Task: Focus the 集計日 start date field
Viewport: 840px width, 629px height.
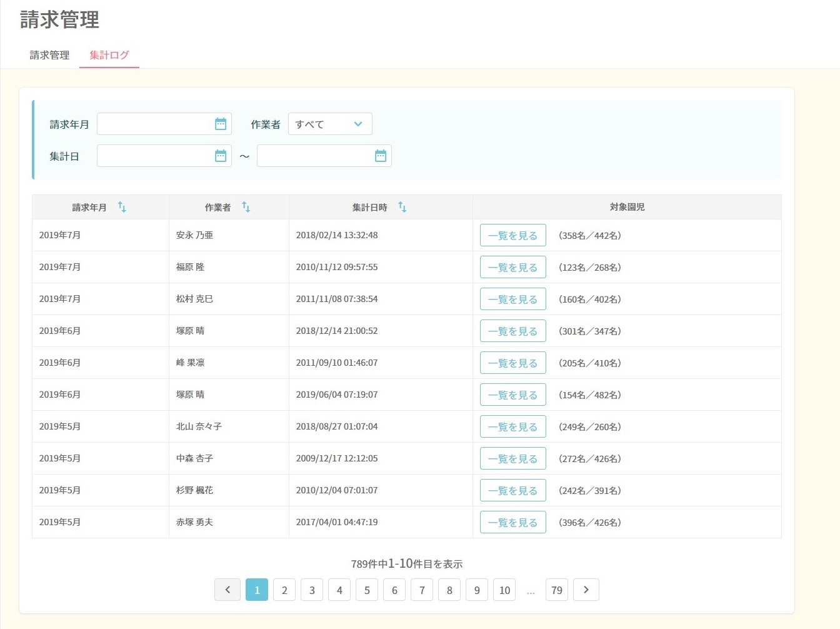Action: pos(164,156)
